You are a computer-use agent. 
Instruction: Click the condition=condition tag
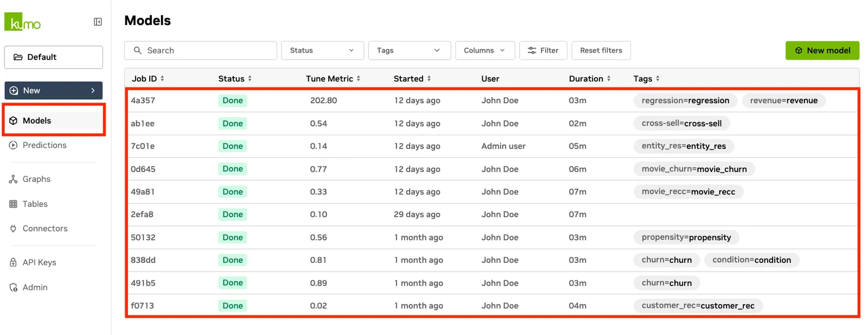coord(752,260)
